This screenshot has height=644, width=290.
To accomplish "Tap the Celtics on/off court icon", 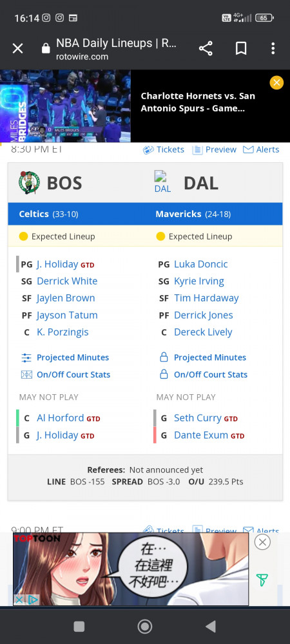I will [x=26, y=375].
